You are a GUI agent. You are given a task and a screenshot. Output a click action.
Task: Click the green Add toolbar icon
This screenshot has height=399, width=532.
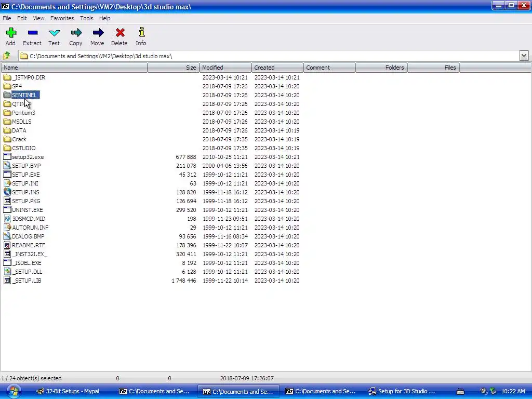point(11,33)
